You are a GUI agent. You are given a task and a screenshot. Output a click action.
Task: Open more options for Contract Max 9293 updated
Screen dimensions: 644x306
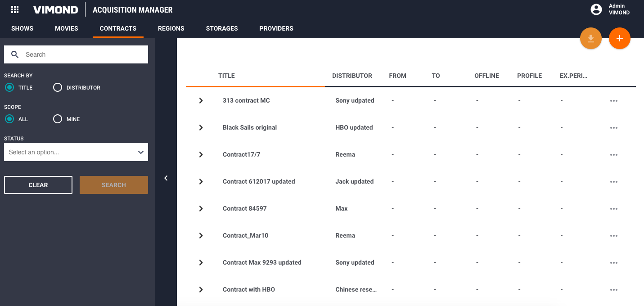[x=614, y=263]
